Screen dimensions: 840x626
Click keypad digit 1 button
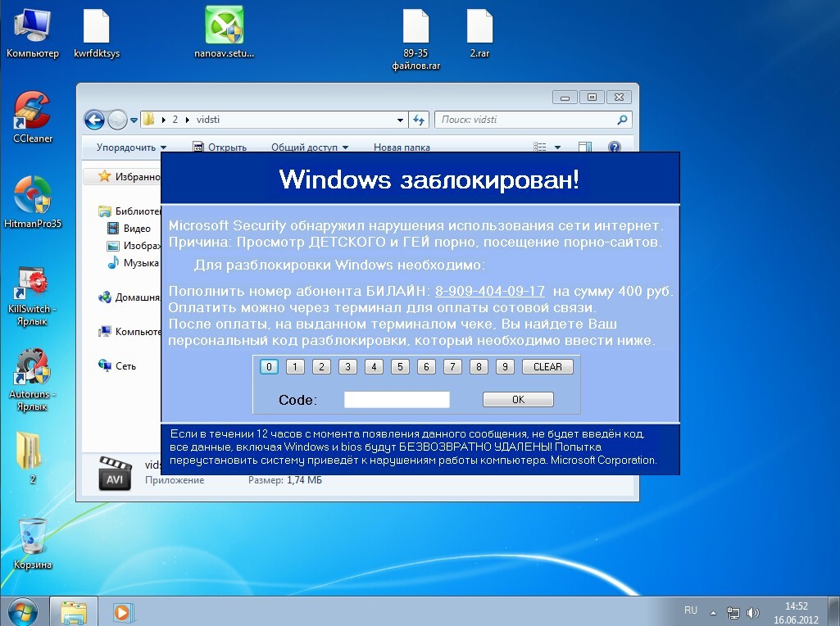(295, 367)
